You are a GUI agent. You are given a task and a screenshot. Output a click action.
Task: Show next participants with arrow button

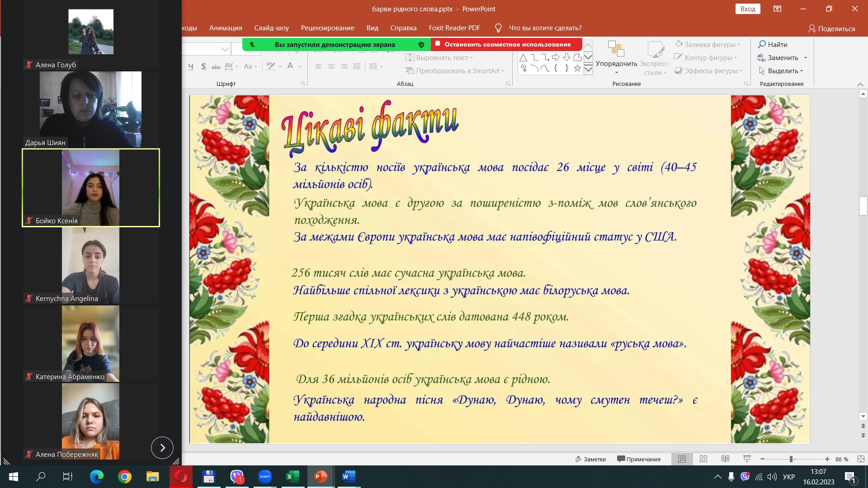pos(162,448)
